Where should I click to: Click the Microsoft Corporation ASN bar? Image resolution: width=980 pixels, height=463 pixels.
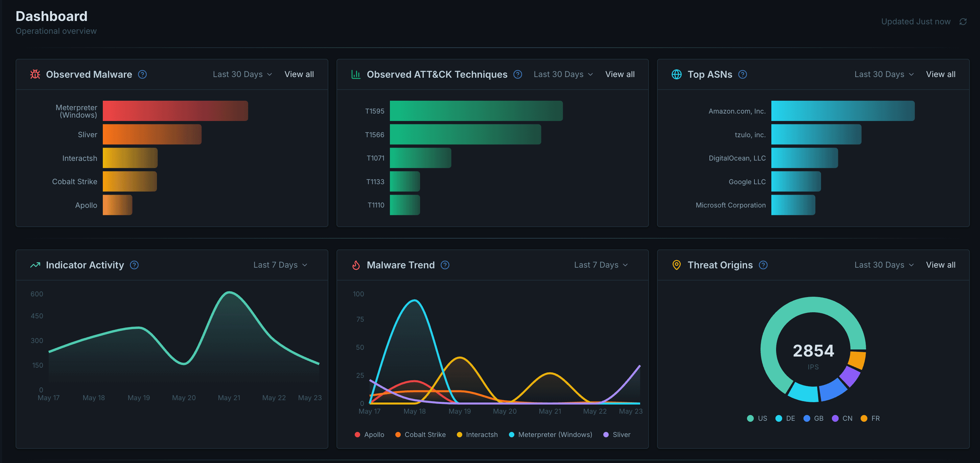(793, 205)
